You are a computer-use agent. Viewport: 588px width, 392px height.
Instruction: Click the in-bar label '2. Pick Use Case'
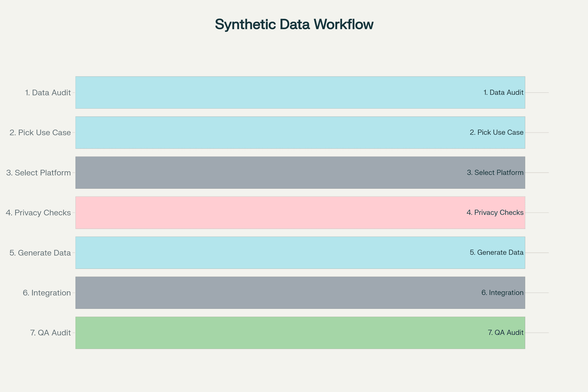click(497, 133)
